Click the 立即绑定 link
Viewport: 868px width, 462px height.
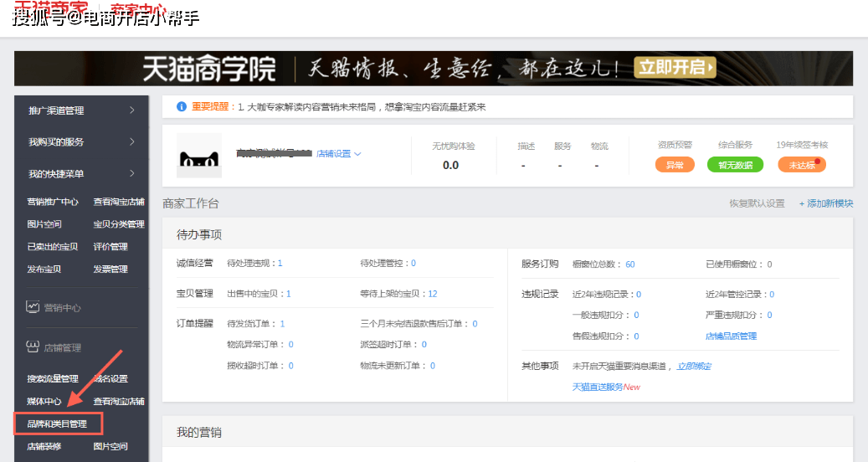[694, 367]
